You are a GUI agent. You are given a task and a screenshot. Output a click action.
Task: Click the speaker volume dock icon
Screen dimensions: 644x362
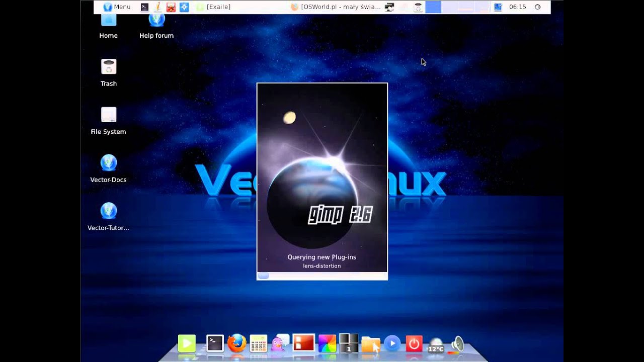click(x=457, y=344)
